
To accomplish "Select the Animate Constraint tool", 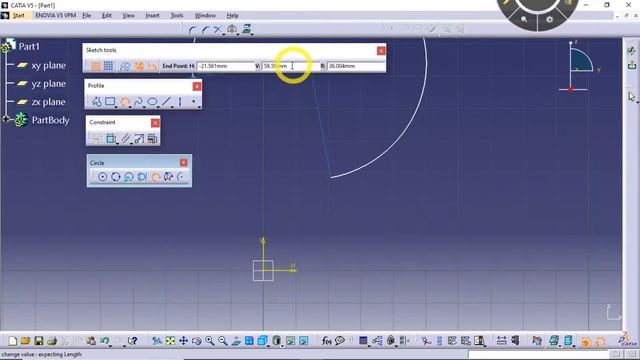I will (139, 139).
